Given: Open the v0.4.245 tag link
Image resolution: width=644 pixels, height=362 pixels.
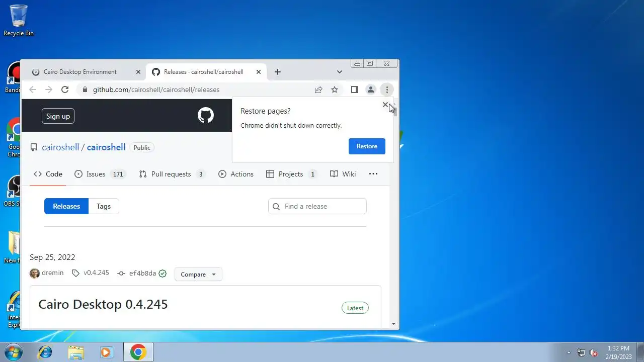Looking at the screenshot, I should (96, 273).
